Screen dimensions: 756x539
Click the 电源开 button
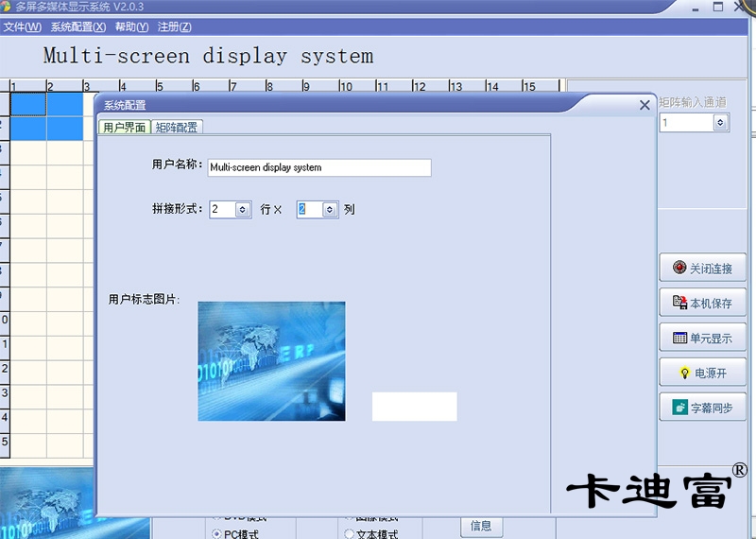pos(702,373)
